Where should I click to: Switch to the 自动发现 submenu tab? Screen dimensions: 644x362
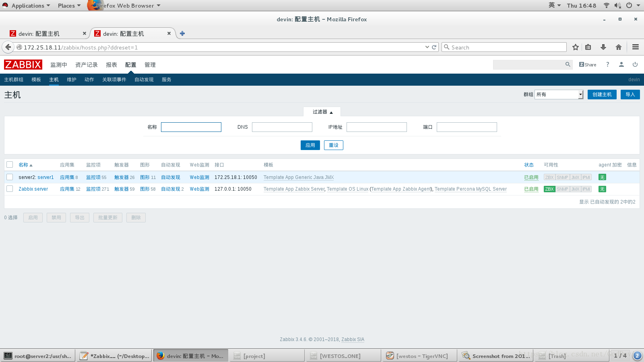(x=144, y=80)
